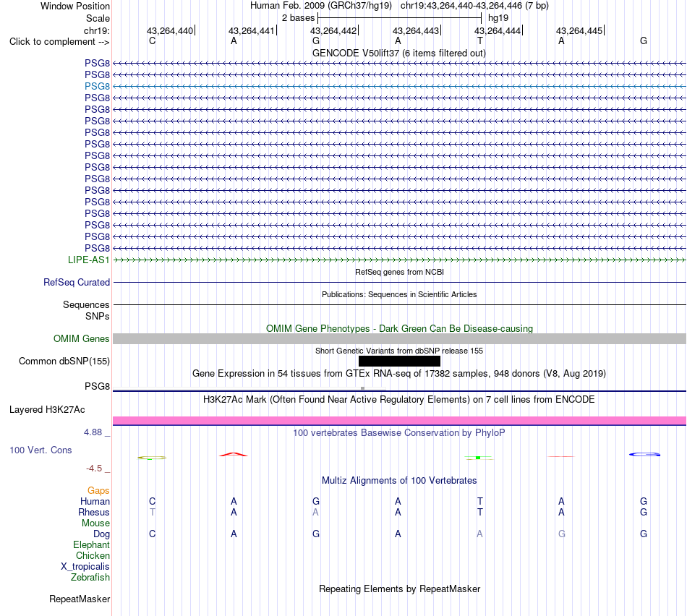Click the pink H3K27Ac signal bar

coord(400,421)
